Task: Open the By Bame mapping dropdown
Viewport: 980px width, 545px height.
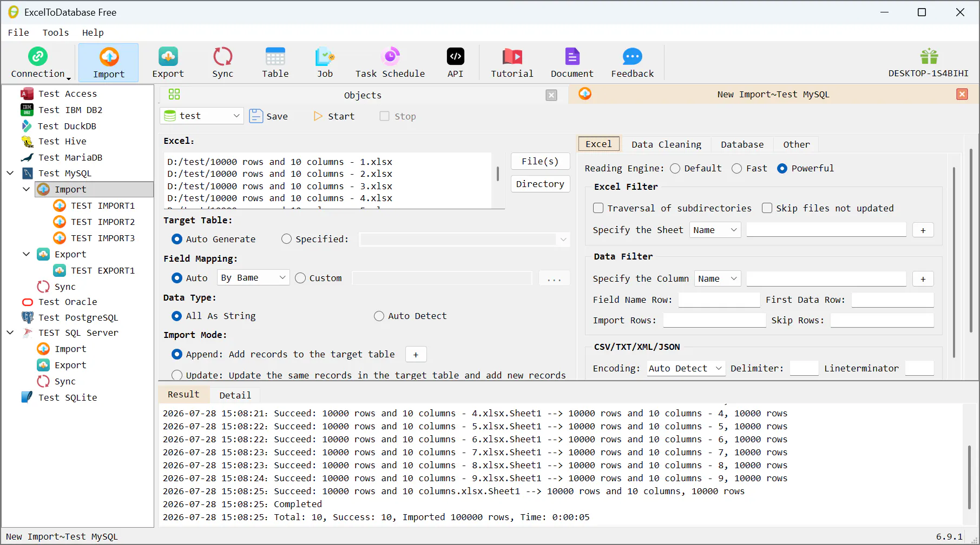Action: (x=253, y=278)
